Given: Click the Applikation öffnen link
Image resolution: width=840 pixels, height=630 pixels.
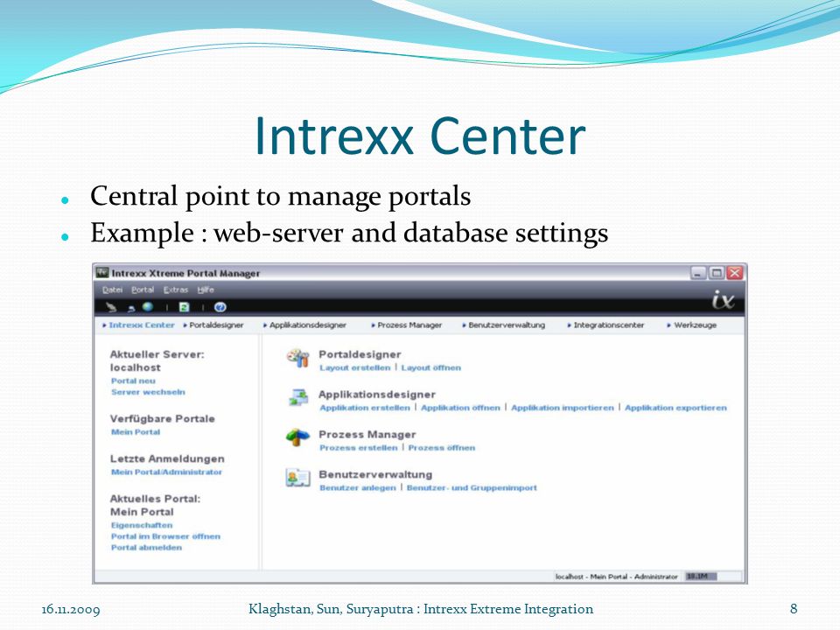Looking at the screenshot, I should click(461, 409).
